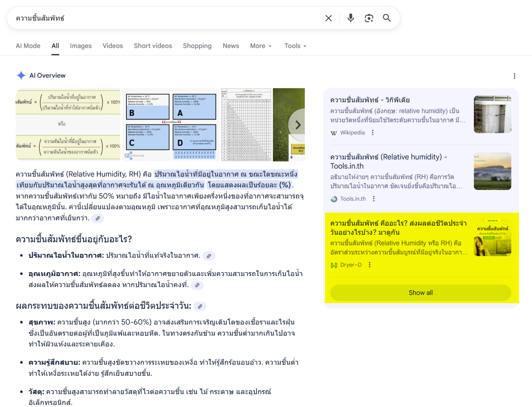The width and height of the screenshot is (532, 407).
Task: Open the Wikipedia result titled ความชื้นสัมพัทธ์
Action: click(x=370, y=100)
